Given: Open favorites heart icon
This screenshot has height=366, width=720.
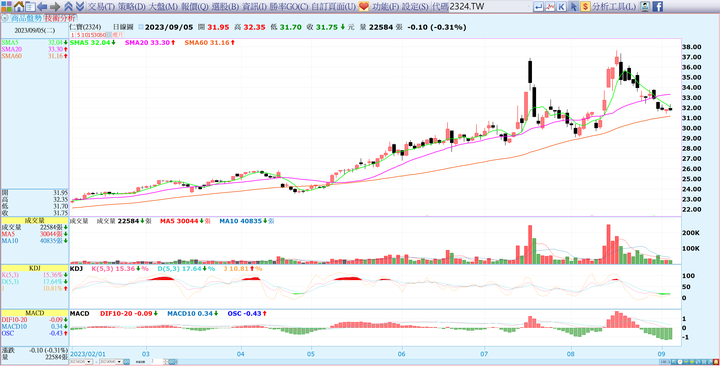Looking at the screenshot, I should [x=364, y=6].
